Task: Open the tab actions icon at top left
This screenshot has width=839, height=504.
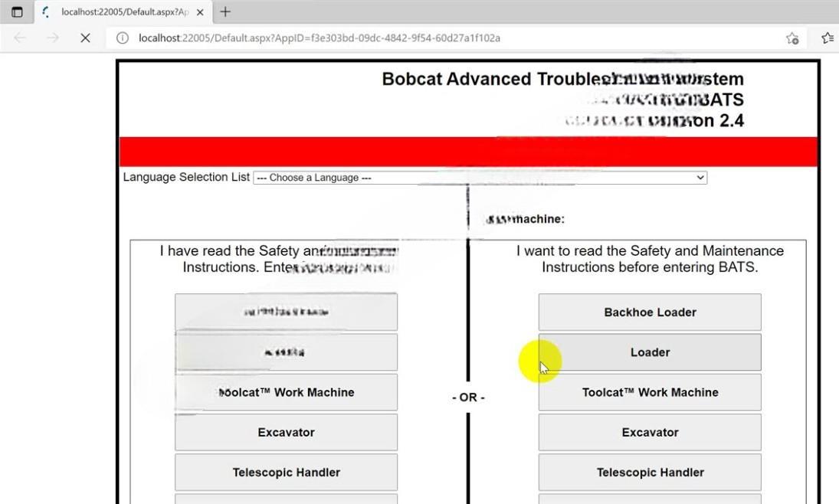Action: 17,11
